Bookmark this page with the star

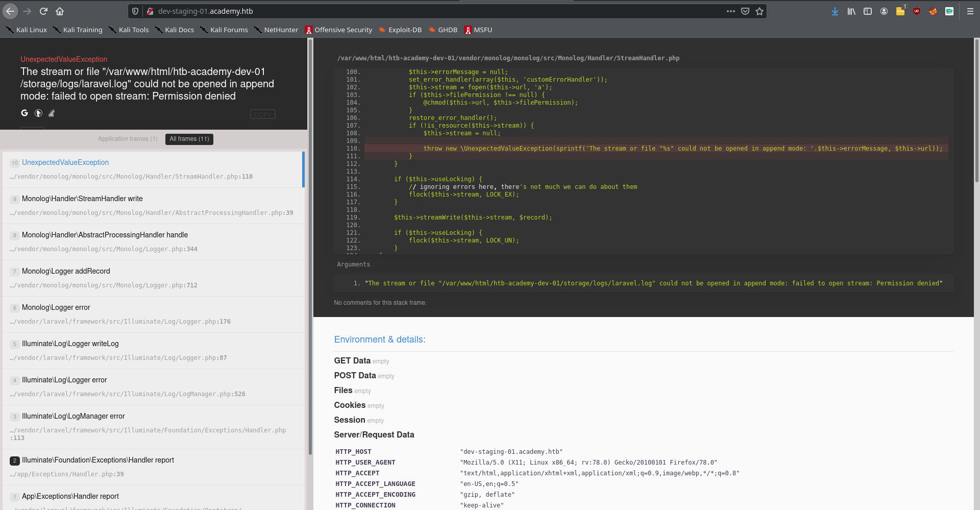click(x=759, y=11)
